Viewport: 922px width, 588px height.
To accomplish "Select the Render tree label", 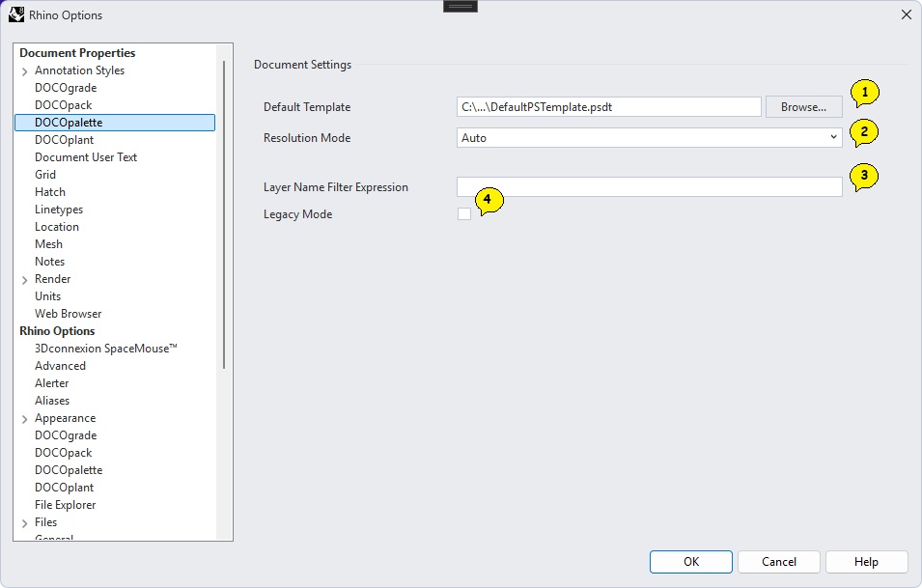I will 52,279.
